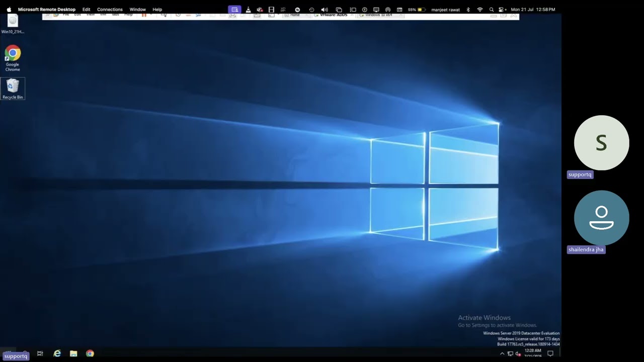This screenshot has height=362, width=644.
Task: Open the Connections menu
Action: (110, 9)
